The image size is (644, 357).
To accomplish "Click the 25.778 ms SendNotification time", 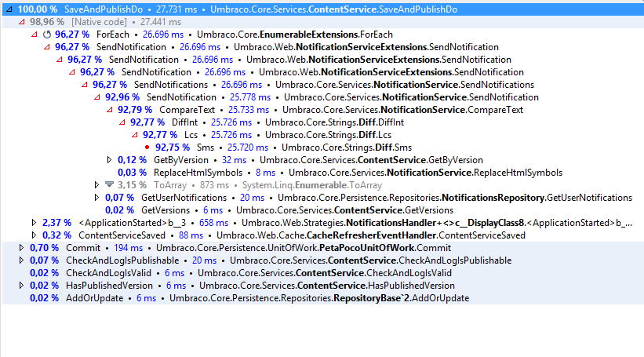I will (x=250, y=97).
